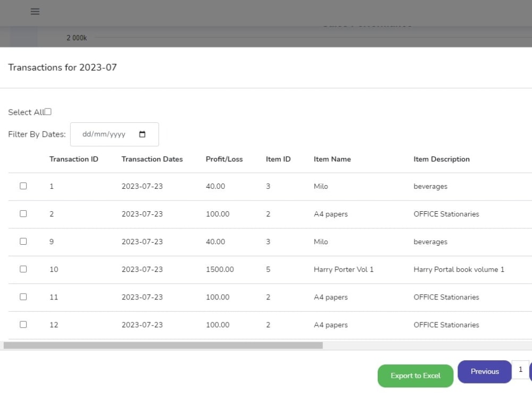Open the calendar date picker icon

tap(143, 135)
